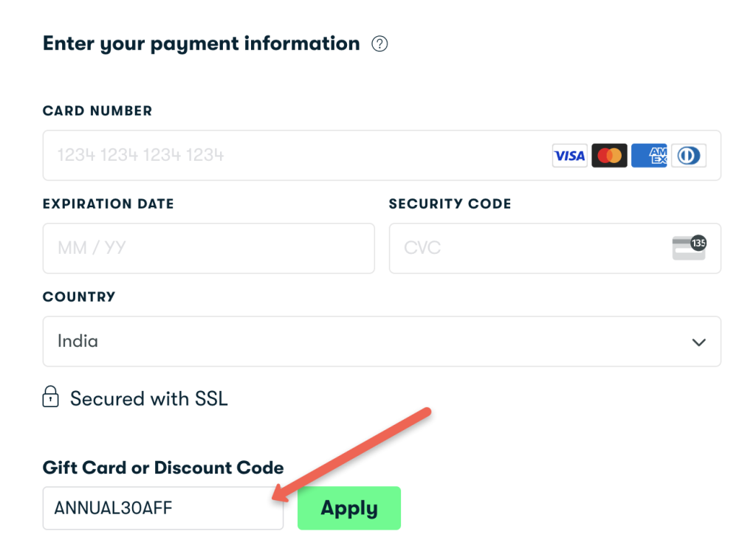756x557 pixels.
Task: Click the chevron next to India
Action: pyautogui.click(x=698, y=342)
